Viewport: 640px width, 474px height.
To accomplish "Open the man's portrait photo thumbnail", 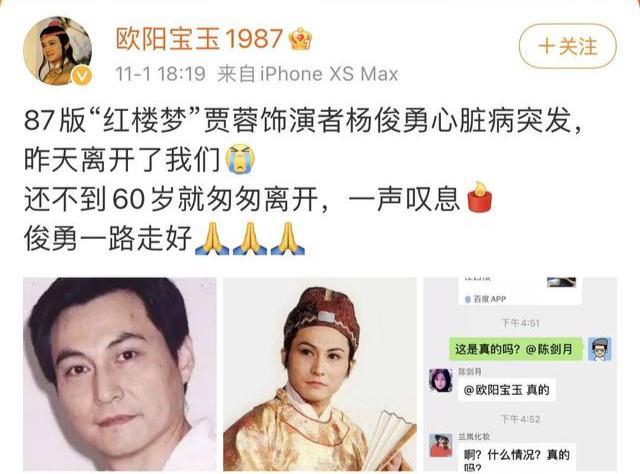I will tap(120, 374).
